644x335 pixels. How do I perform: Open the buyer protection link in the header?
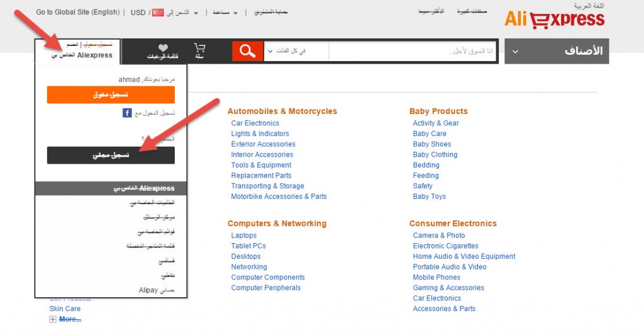(270, 13)
